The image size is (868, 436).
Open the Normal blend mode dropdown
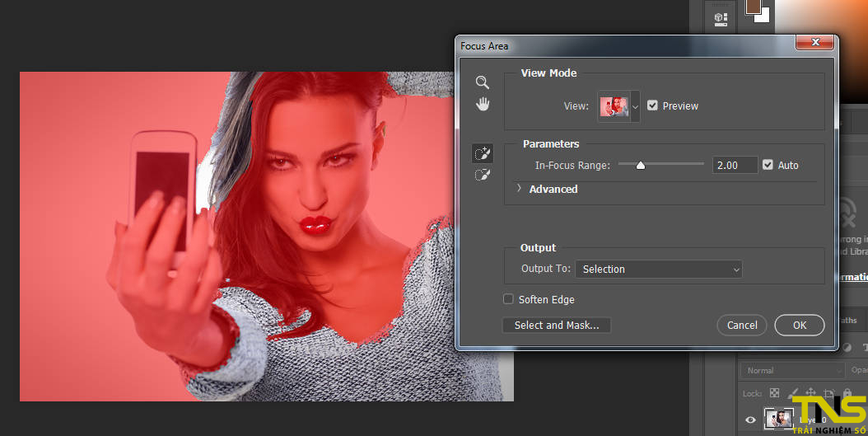[x=792, y=370]
